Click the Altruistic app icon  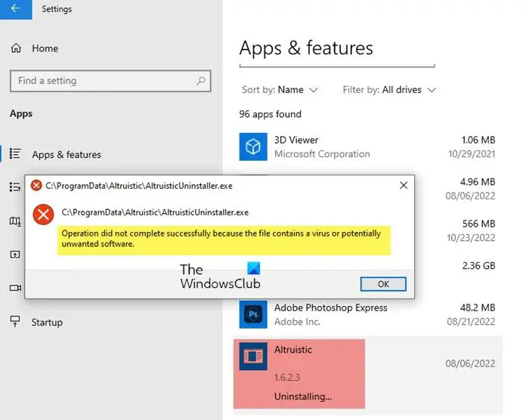[x=253, y=357]
